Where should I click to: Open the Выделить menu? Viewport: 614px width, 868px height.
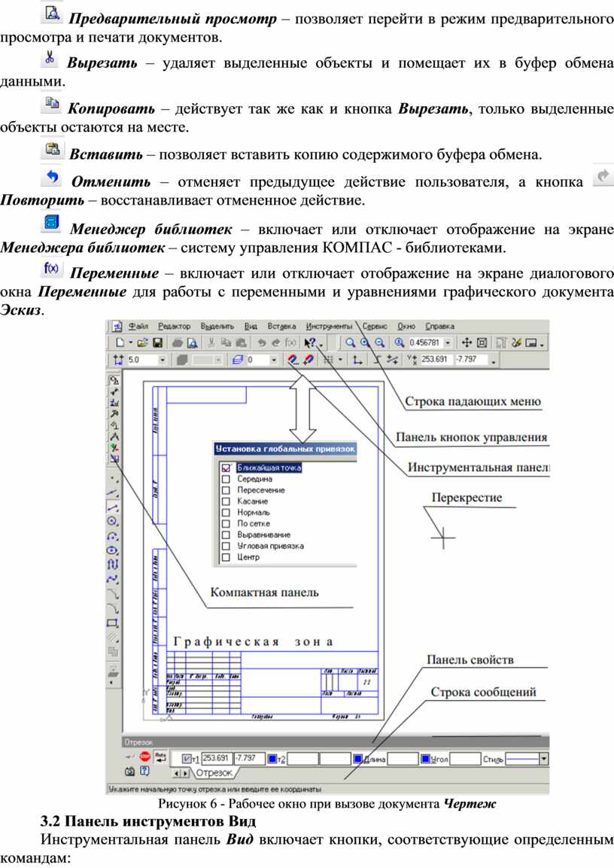(x=217, y=327)
